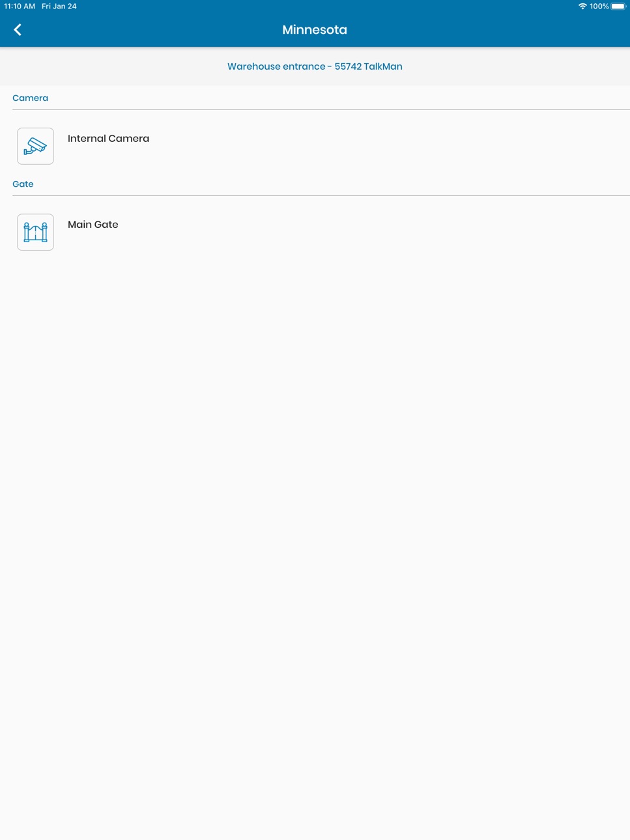Screen dimensions: 630x840
Task: Tap the Fri Jan 24 date
Action: tap(59, 7)
